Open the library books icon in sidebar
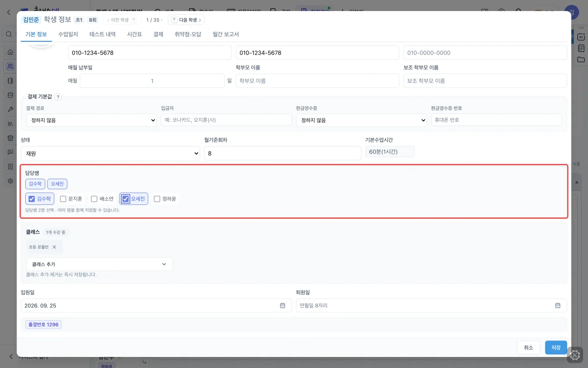The image size is (588, 368). [x=10, y=124]
